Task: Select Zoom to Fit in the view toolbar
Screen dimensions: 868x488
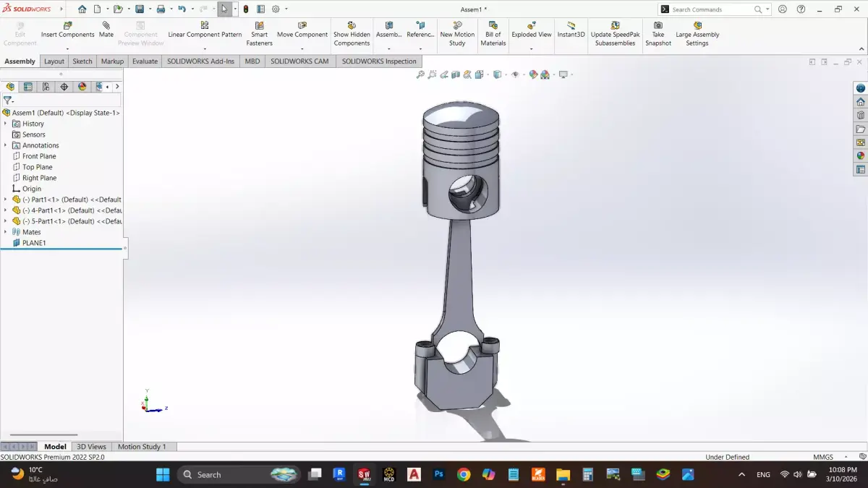Action: point(420,74)
